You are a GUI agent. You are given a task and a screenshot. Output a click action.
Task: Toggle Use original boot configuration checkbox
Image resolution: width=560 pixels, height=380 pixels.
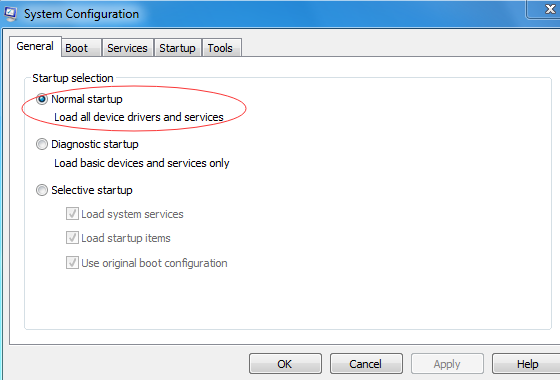tap(72, 263)
